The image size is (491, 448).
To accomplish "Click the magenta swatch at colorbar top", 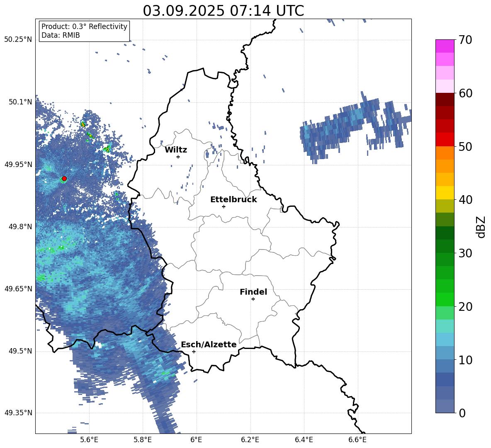I will [445, 46].
